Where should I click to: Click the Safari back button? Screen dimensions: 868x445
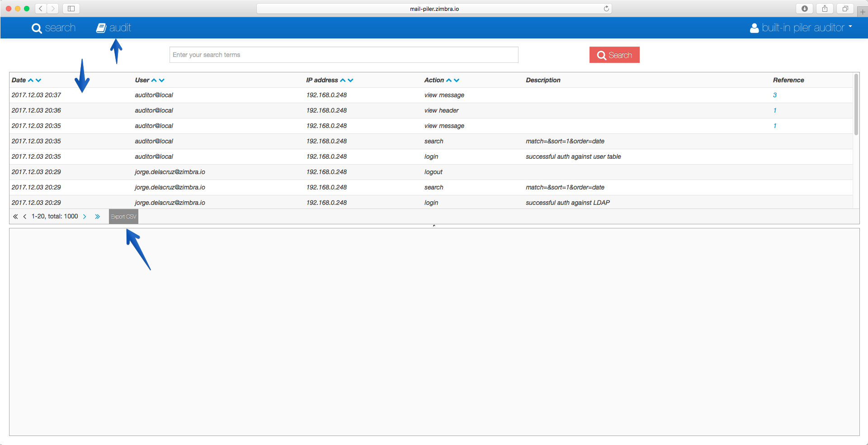point(41,9)
